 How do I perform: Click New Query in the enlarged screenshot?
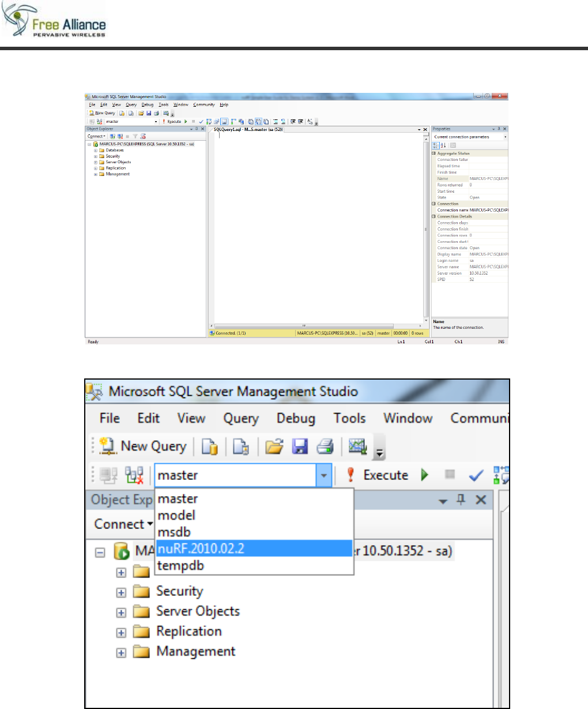coord(142,446)
